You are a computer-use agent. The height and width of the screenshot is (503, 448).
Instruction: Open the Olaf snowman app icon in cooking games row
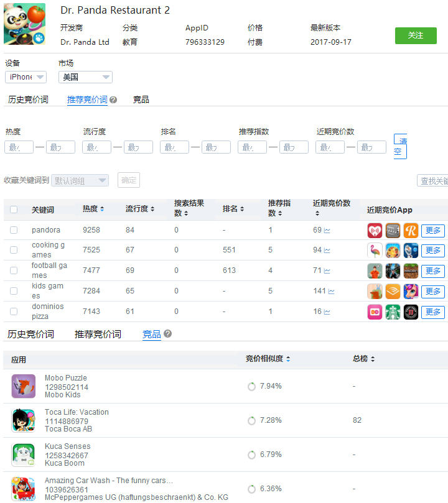411,250
